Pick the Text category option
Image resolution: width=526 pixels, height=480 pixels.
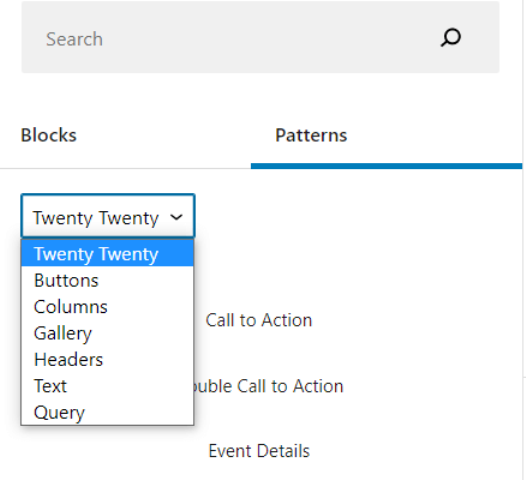click(107, 386)
